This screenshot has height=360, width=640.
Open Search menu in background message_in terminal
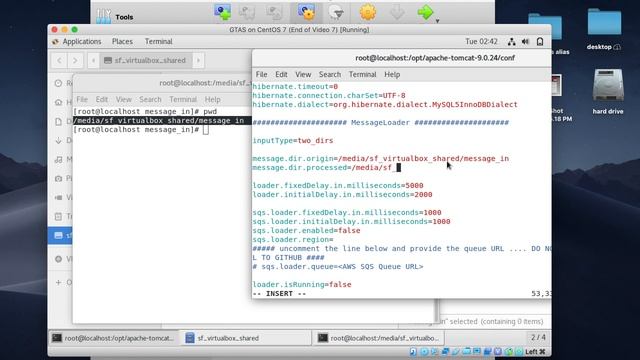pos(150,100)
